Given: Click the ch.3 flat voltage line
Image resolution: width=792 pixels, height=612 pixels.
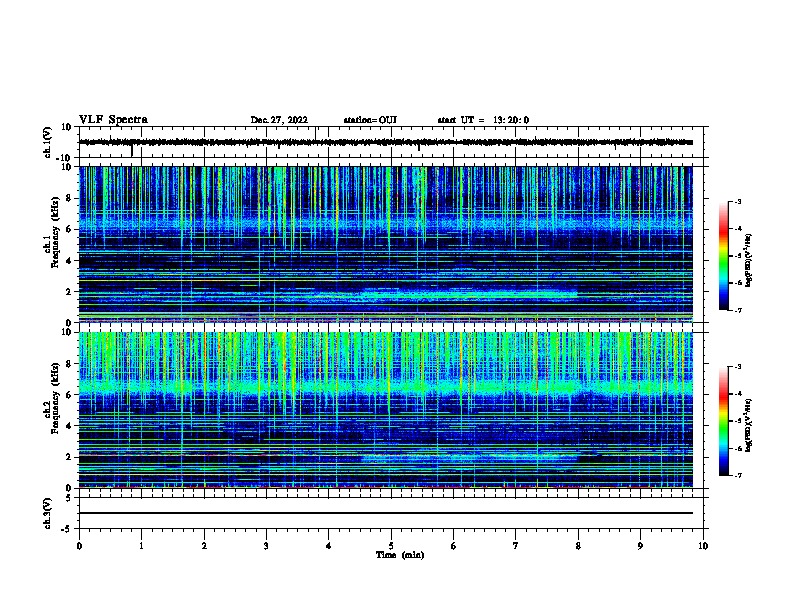Looking at the screenshot, I should pyautogui.click(x=386, y=513).
